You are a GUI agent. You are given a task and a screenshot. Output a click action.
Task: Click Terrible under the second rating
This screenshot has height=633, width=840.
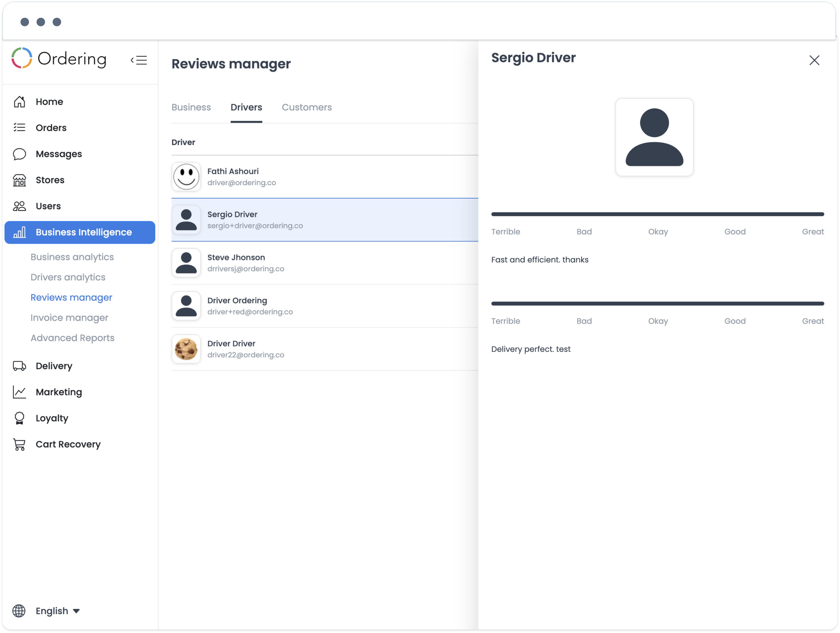(506, 321)
